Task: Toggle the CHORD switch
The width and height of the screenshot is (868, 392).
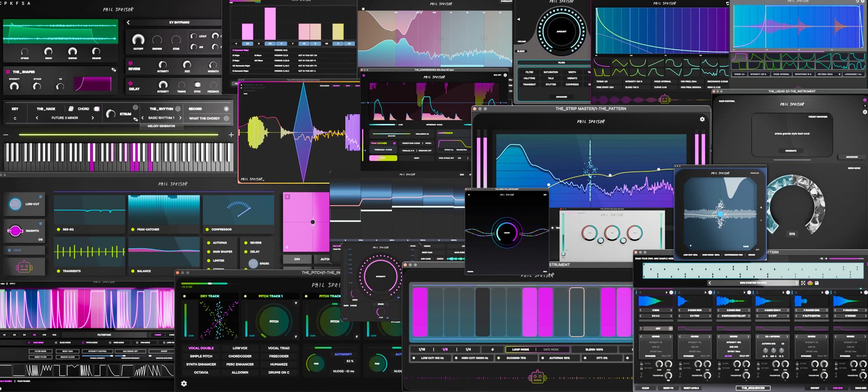Action: pos(96,109)
